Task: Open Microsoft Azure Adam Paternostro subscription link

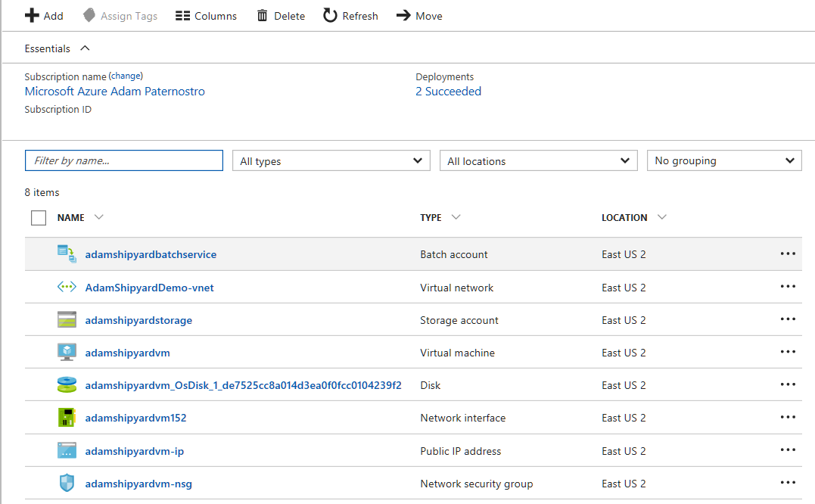Action: [114, 92]
